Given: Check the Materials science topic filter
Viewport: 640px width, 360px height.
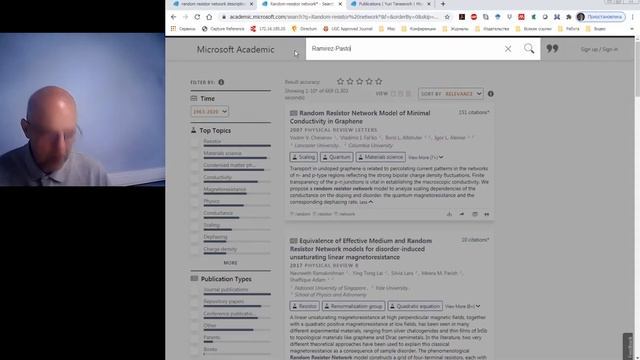Looking at the screenshot, I should pos(195,155).
